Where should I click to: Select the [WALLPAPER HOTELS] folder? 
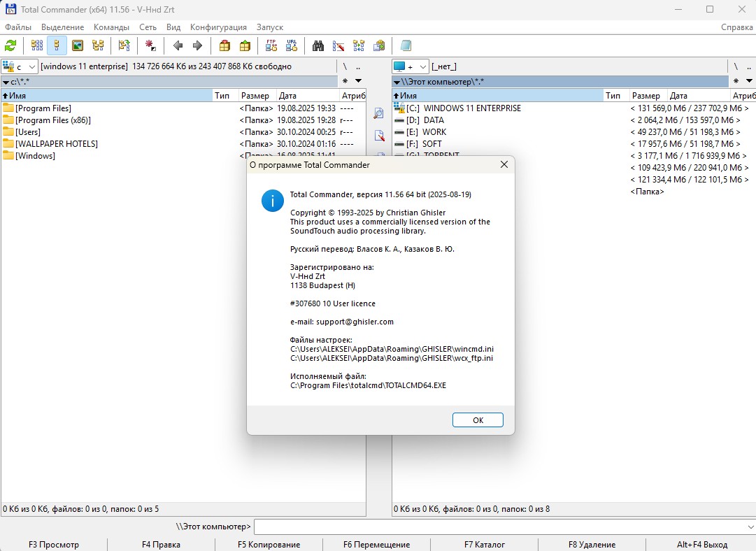tap(56, 144)
